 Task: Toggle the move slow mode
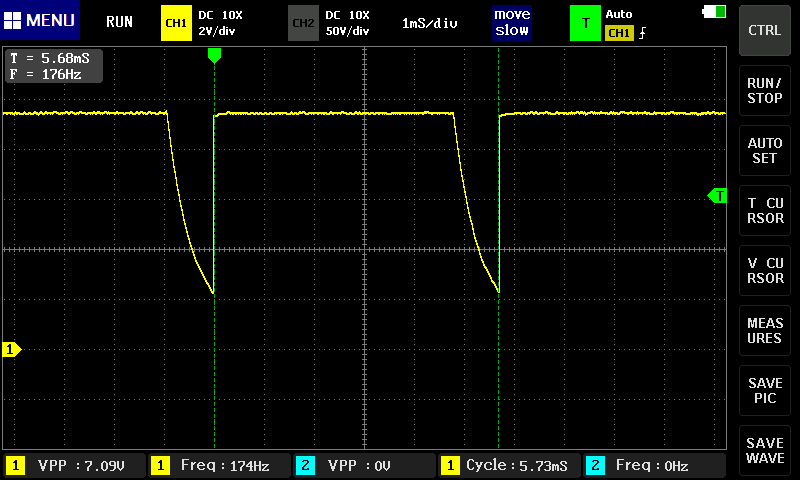click(512, 22)
